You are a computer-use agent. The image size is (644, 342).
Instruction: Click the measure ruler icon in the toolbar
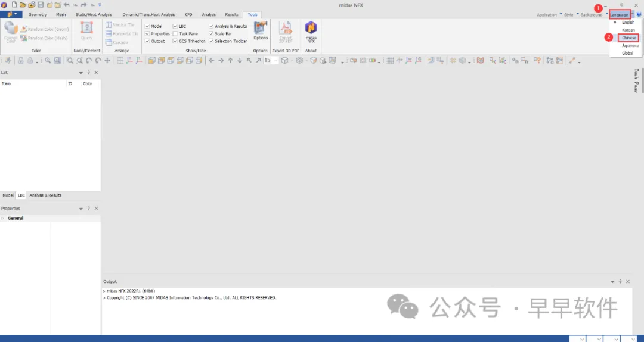[x=572, y=60]
